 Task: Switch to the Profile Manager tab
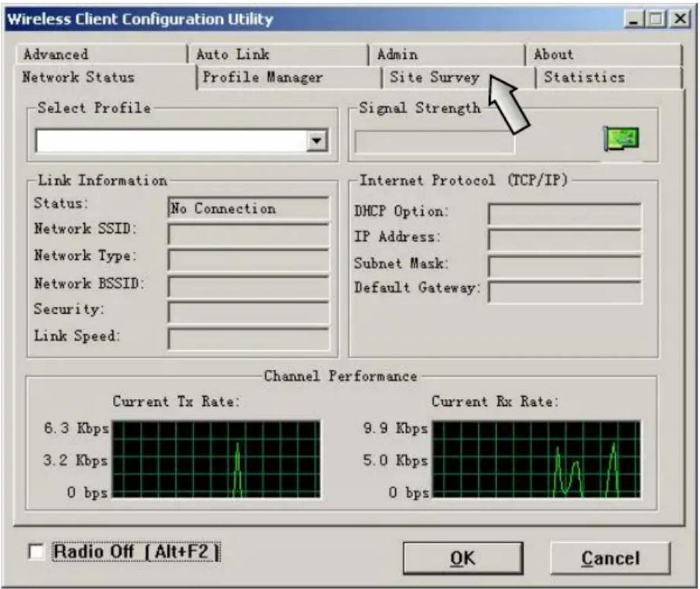[289, 78]
